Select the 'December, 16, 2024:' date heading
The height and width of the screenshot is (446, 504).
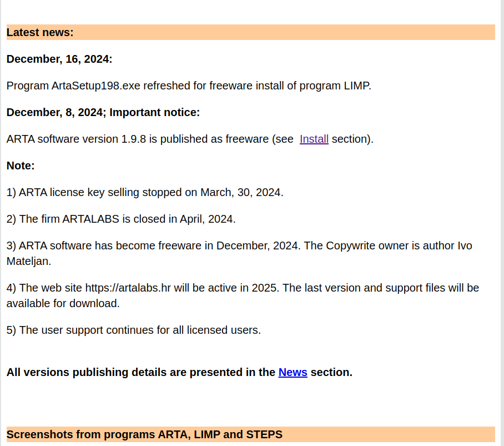(59, 59)
